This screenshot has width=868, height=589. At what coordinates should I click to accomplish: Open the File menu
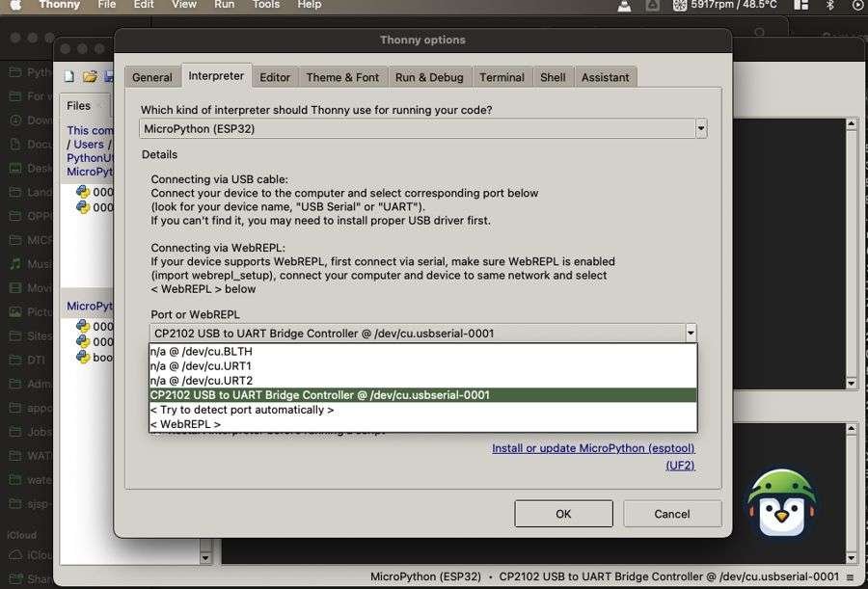point(107,5)
